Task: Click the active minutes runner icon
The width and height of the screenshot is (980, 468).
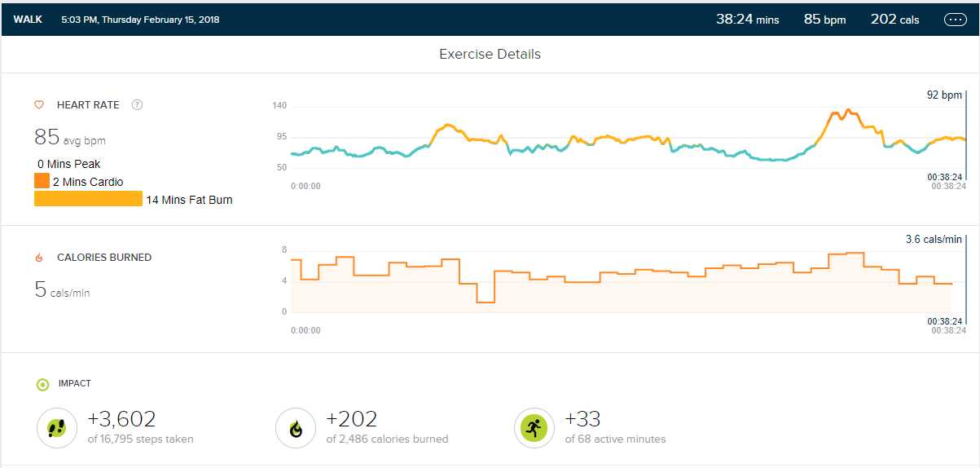Action: [534, 428]
